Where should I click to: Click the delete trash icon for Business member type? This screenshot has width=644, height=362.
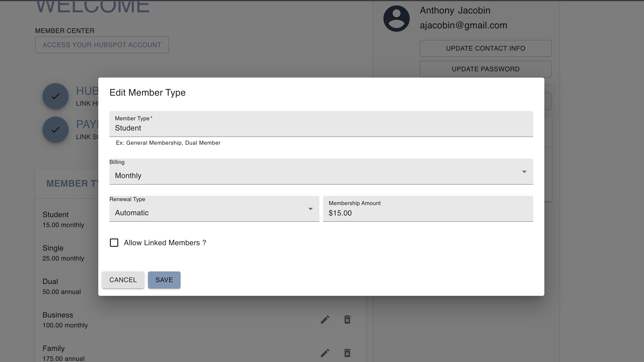click(x=348, y=320)
